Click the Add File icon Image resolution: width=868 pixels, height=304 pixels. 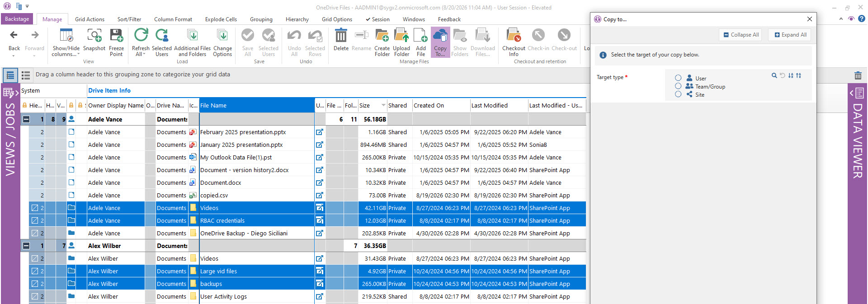[420, 35]
